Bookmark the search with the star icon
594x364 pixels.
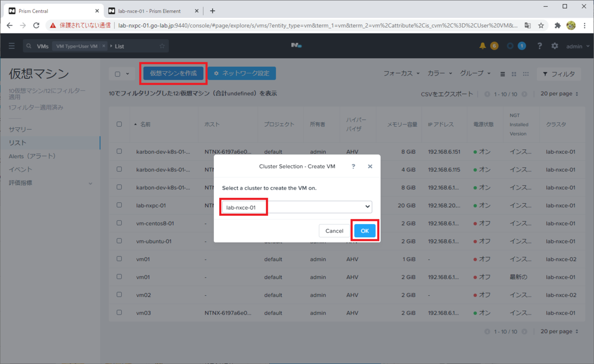click(x=162, y=46)
